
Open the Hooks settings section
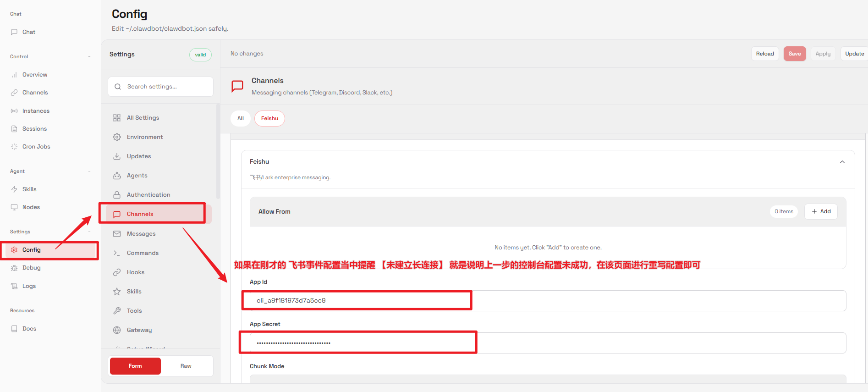coord(136,272)
